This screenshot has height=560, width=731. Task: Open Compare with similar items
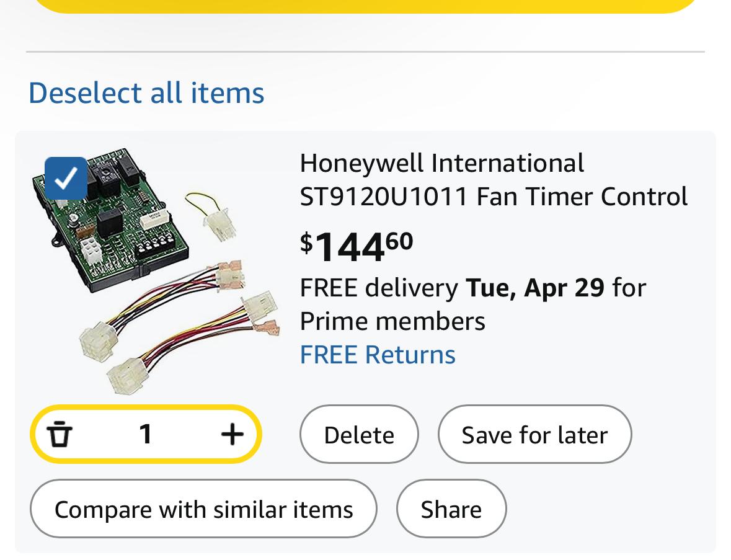coord(203,509)
